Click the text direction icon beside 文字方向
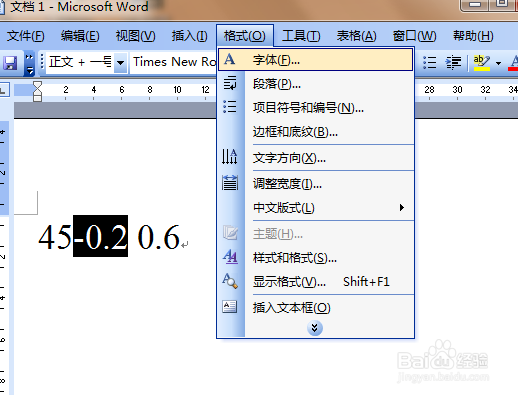518x395 pixels. (230, 156)
